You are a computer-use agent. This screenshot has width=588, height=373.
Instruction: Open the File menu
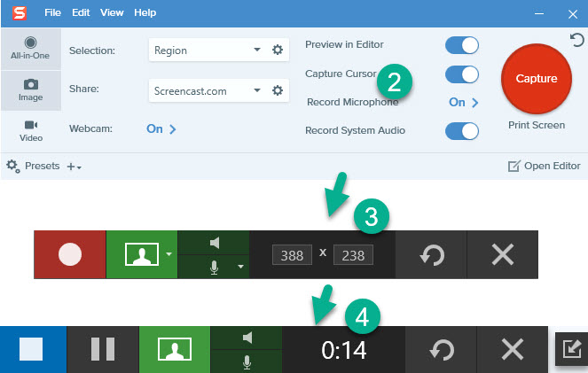point(52,12)
